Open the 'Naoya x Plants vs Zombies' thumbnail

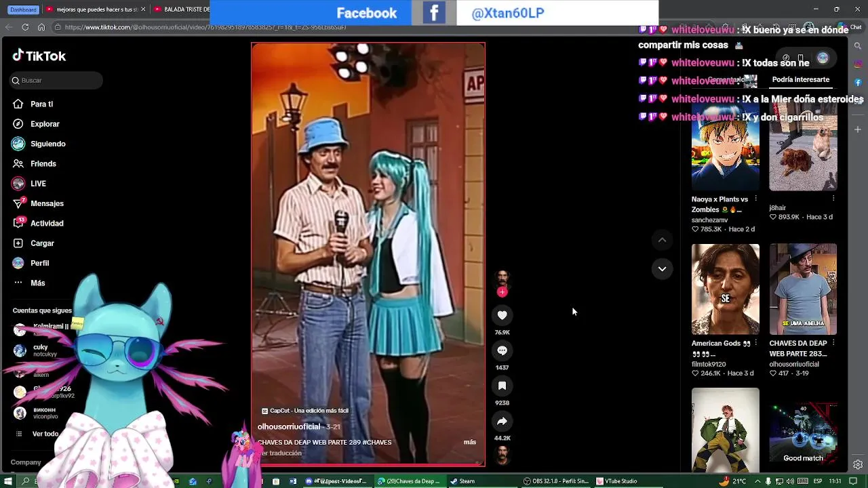pos(725,147)
